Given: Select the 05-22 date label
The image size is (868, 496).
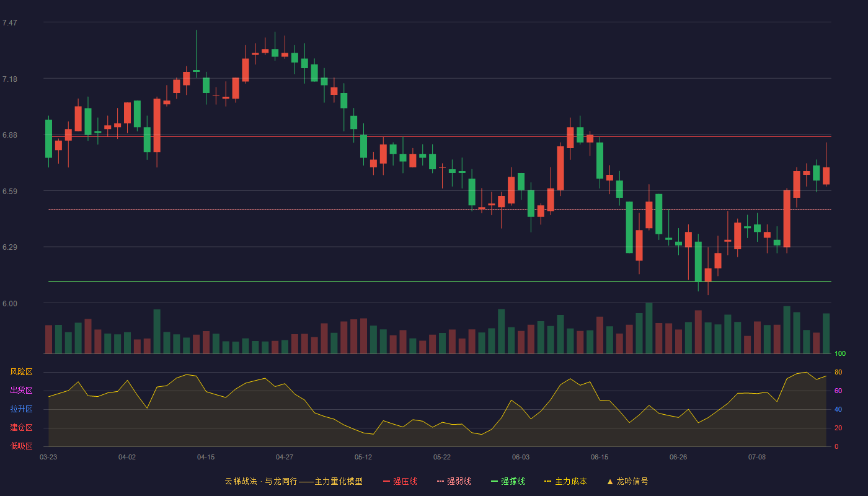Looking at the screenshot, I should coord(442,457).
